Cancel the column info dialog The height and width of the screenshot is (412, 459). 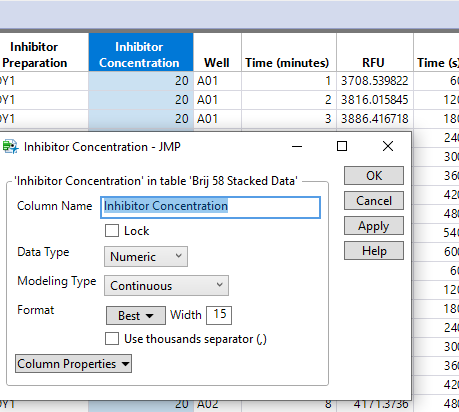point(374,201)
